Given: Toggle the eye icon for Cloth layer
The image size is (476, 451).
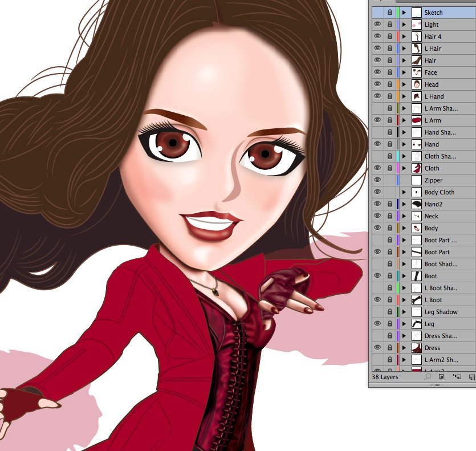Looking at the screenshot, I should coord(377,168).
